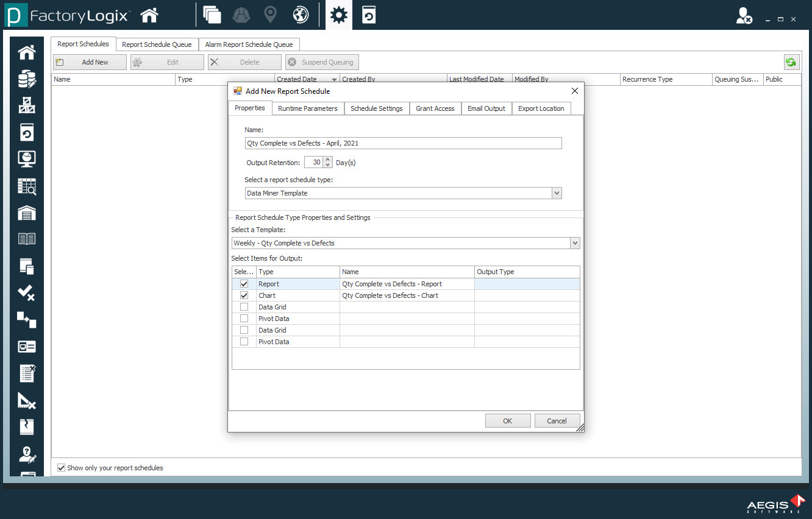
Task: Uncheck the Report item in the output list
Action: tap(244, 283)
